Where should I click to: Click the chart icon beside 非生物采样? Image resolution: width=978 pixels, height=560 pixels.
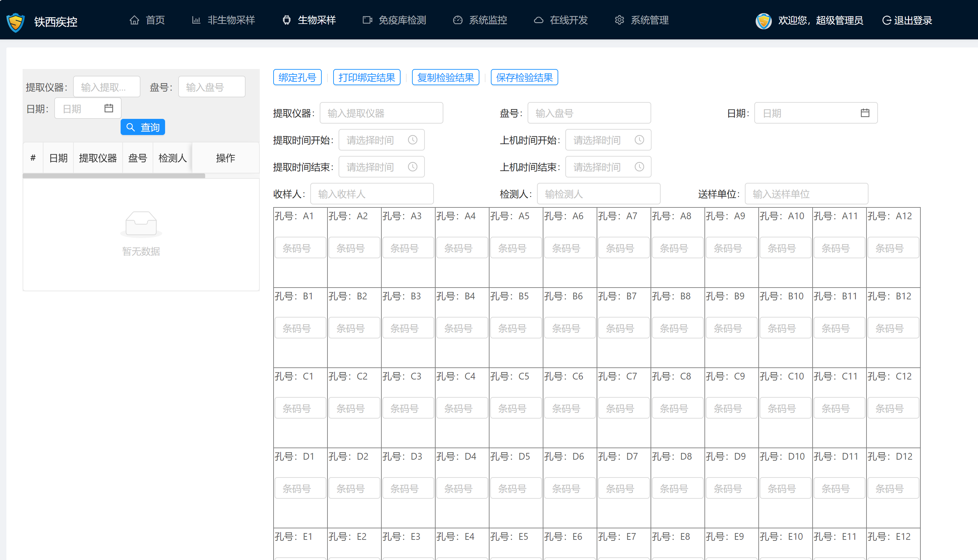196,20
